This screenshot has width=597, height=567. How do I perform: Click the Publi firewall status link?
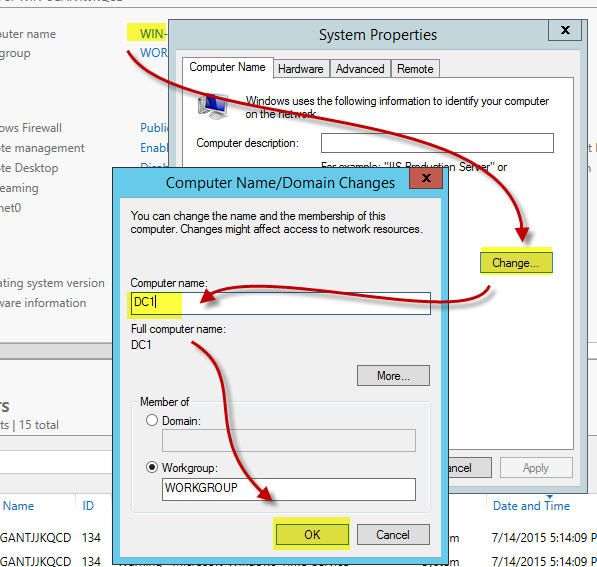coord(154,128)
